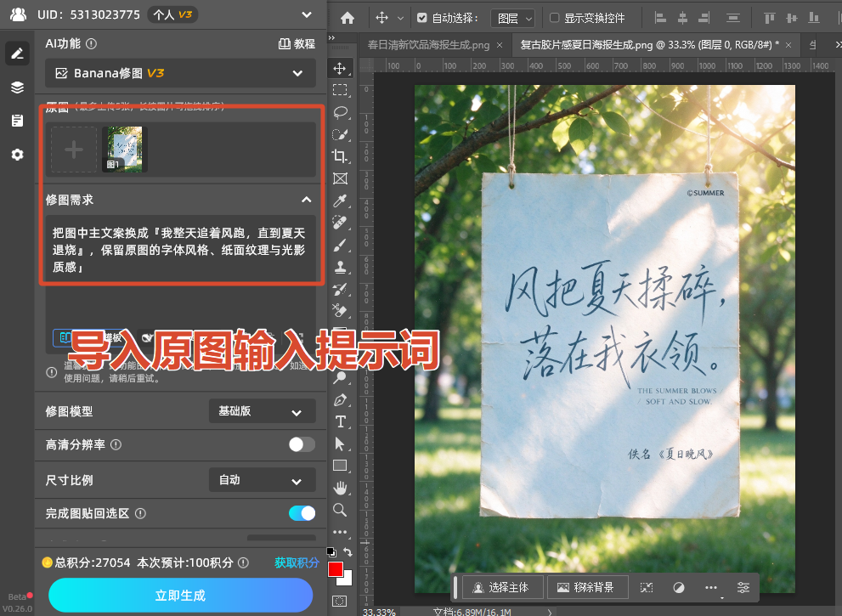Switch to 复古胶片感夏日海报生成.png tab
The width and height of the screenshot is (842, 616).
click(x=649, y=45)
